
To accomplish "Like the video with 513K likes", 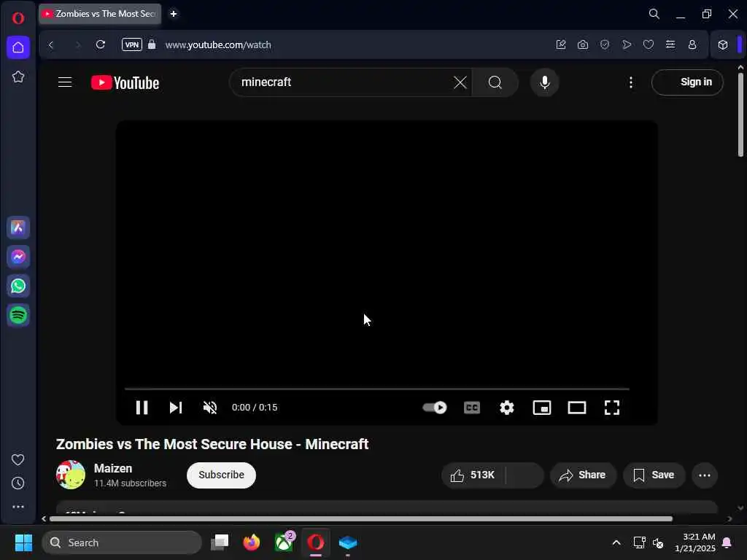I will click(x=473, y=475).
